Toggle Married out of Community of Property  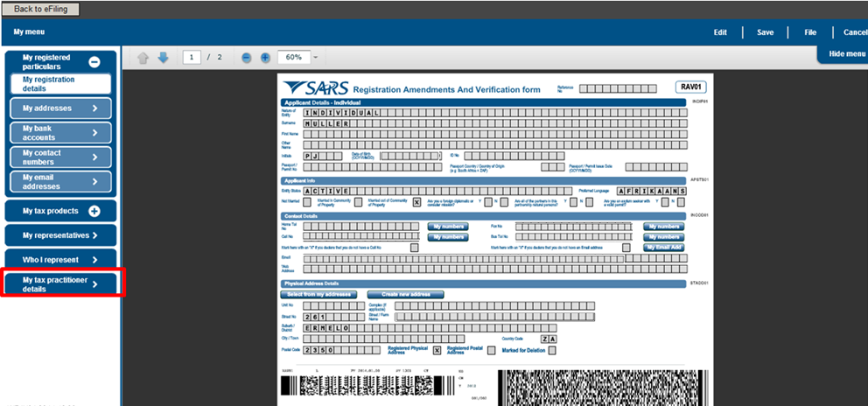point(417,201)
